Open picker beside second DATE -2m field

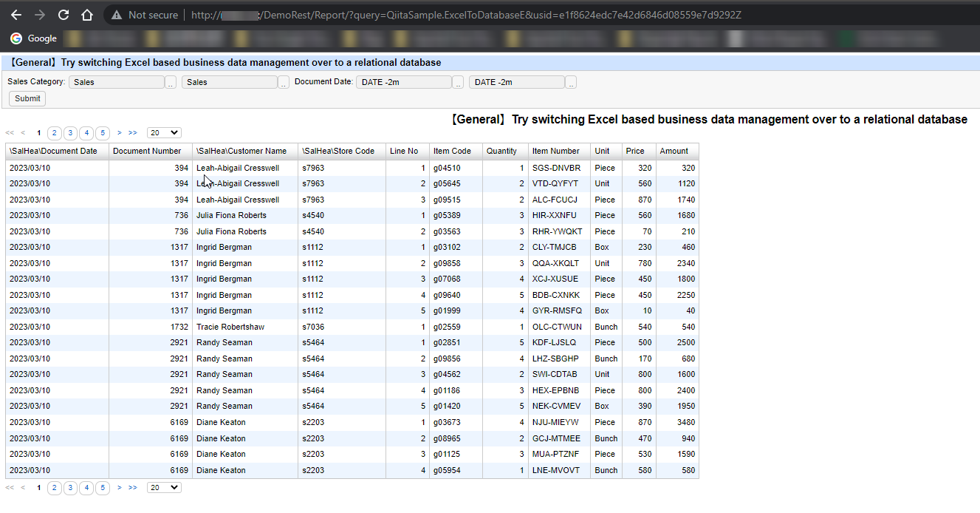pyautogui.click(x=571, y=83)
